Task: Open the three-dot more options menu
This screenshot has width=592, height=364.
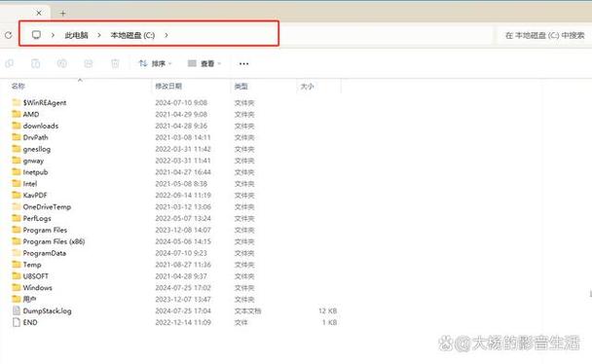Action: 243,63
